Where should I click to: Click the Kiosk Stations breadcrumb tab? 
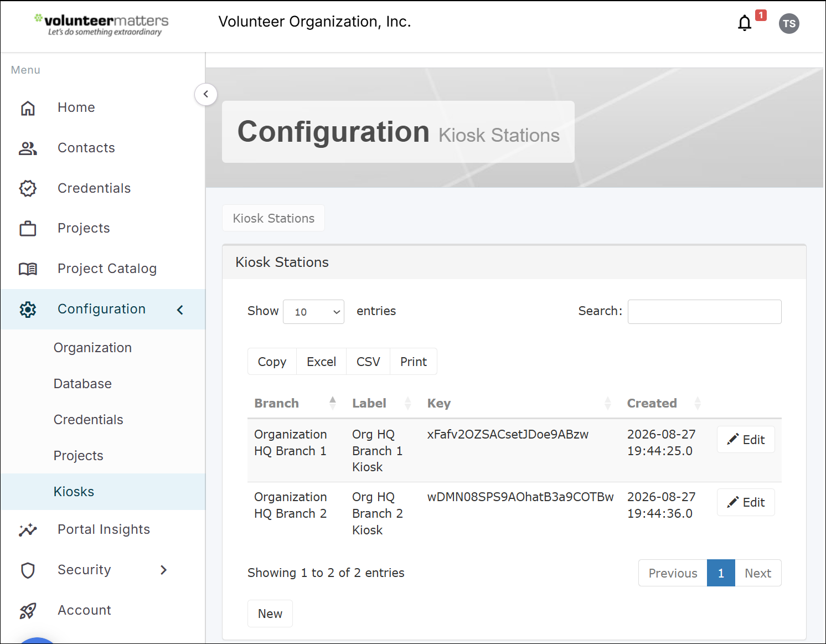click(273, 218)
